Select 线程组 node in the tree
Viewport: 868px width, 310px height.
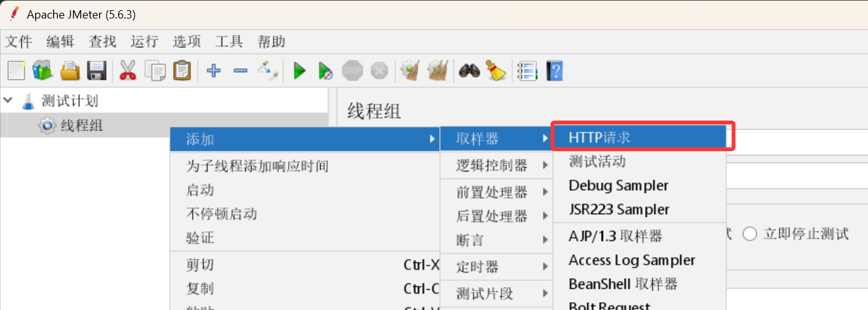(x=82, y=125)
